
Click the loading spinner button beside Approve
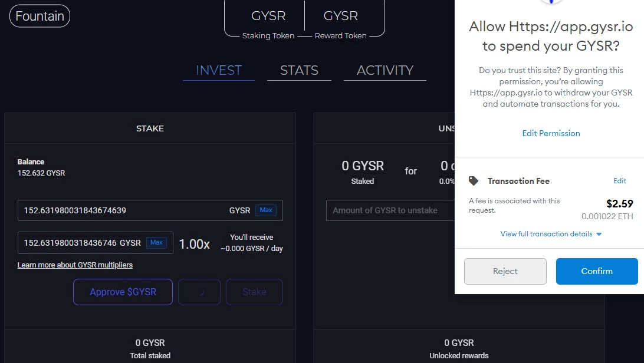pyautogui.click(x=199, y=292)
